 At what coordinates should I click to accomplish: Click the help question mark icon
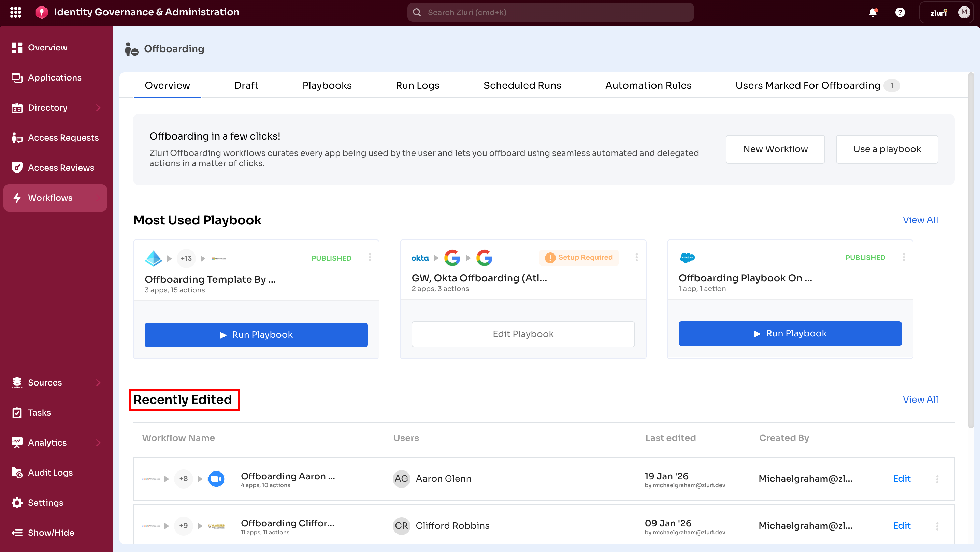pyautogui.click(x=900, y=13)
